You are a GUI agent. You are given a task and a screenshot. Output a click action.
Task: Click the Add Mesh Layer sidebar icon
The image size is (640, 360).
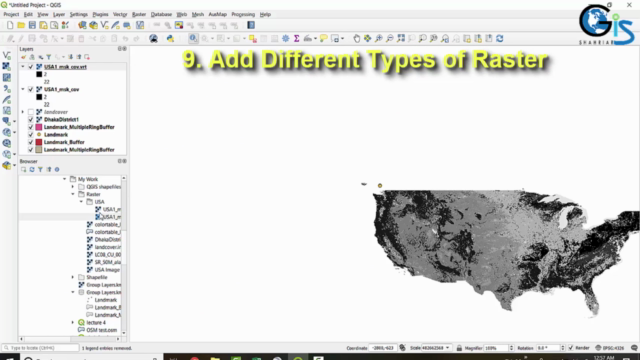pyautogui.click(x=7, y=77)
